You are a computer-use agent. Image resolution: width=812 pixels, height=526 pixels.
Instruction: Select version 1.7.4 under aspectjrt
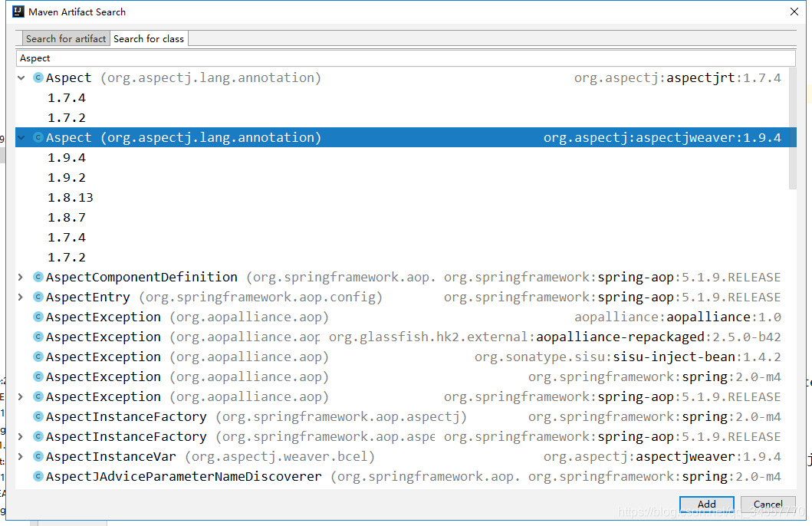[x=67, y=98]
